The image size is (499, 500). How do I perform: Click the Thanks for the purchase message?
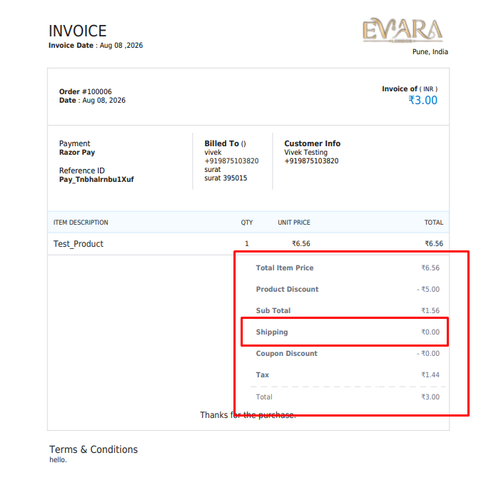click(248, 415)
